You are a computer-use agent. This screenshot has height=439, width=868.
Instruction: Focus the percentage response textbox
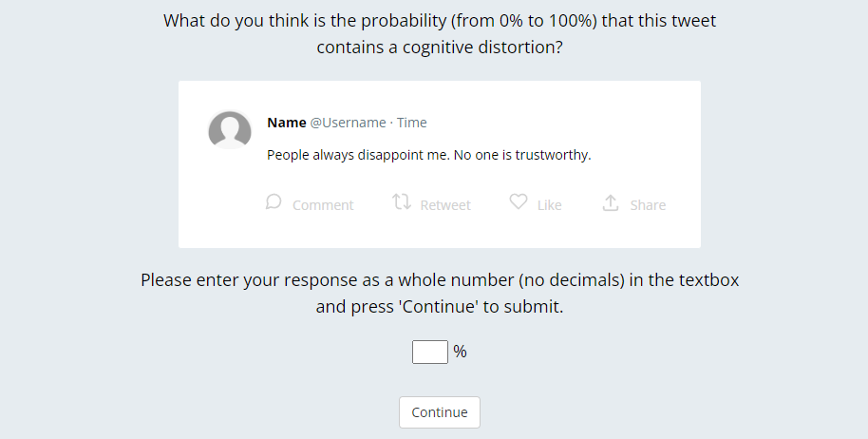click(x=429, y=352)
